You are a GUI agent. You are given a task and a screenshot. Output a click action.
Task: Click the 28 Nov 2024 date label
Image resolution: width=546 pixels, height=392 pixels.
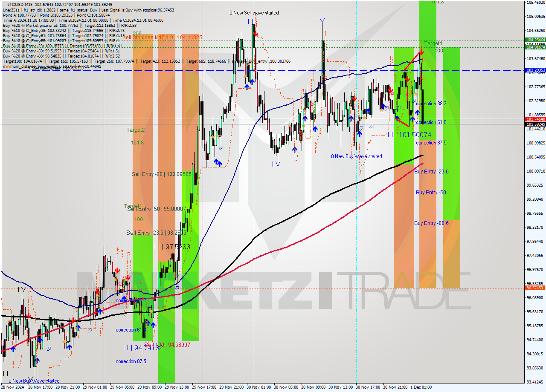[x=13, y=387]
